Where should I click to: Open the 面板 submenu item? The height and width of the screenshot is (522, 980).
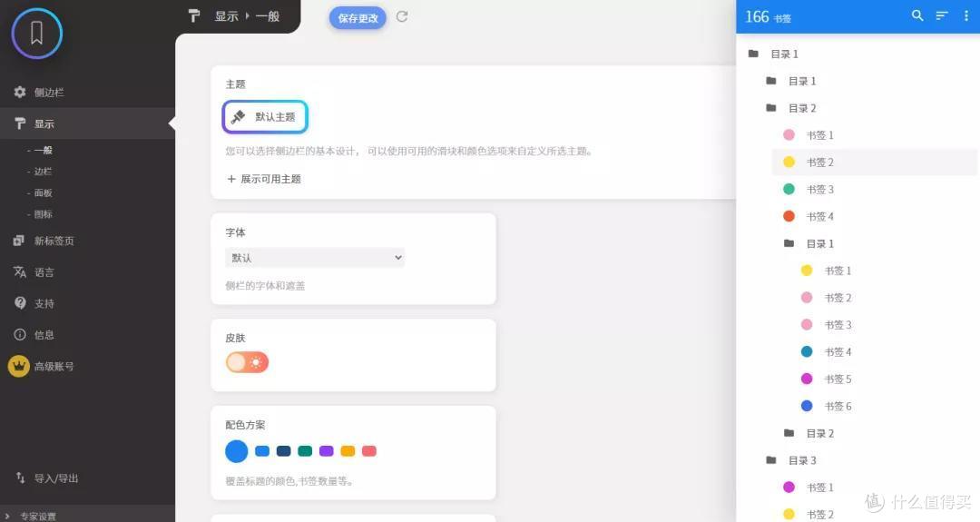43,192
